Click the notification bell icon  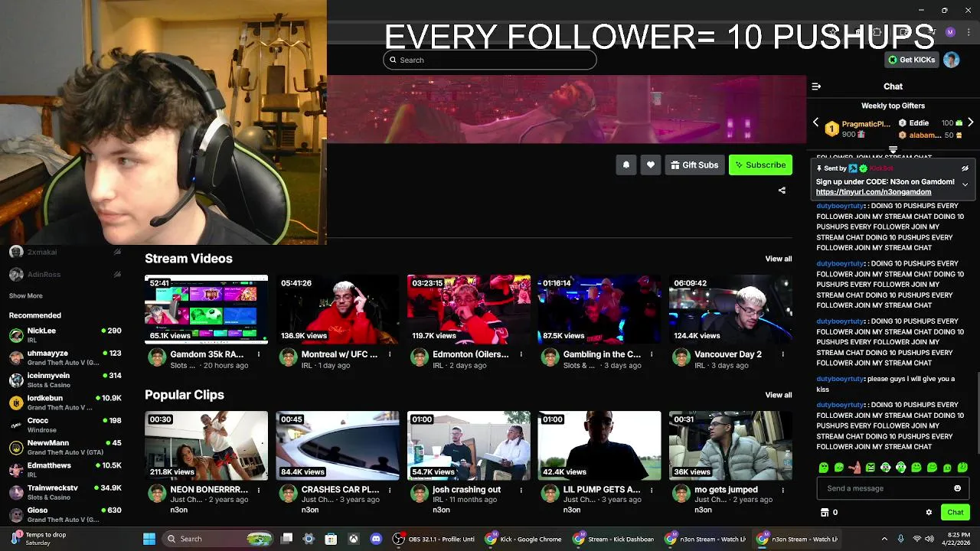point(626,165)
